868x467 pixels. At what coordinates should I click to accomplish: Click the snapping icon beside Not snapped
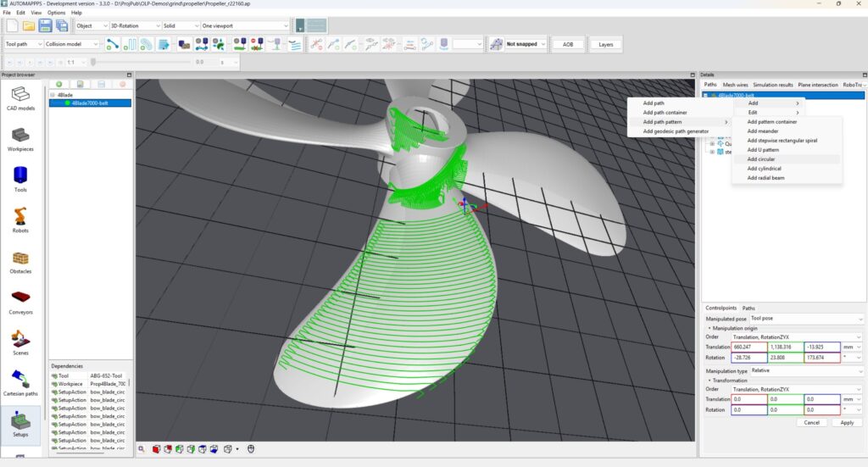click(497, 44)
